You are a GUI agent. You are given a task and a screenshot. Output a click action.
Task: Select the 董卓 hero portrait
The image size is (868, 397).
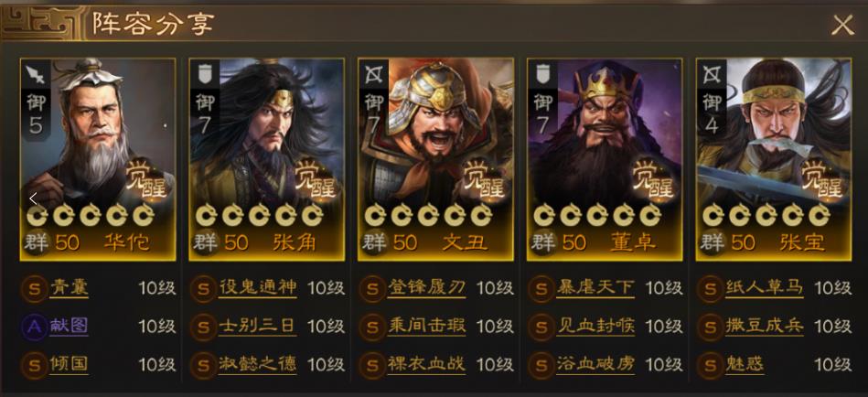coord(605,159)
